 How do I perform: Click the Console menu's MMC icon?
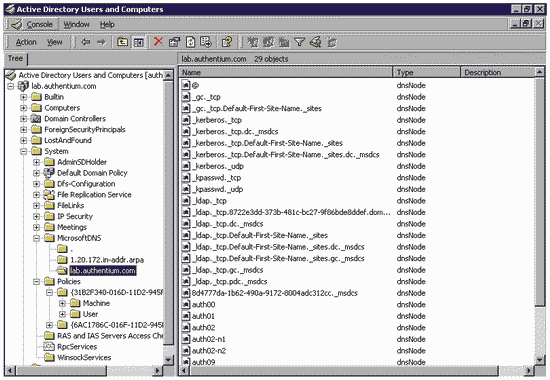pos(16,24)
